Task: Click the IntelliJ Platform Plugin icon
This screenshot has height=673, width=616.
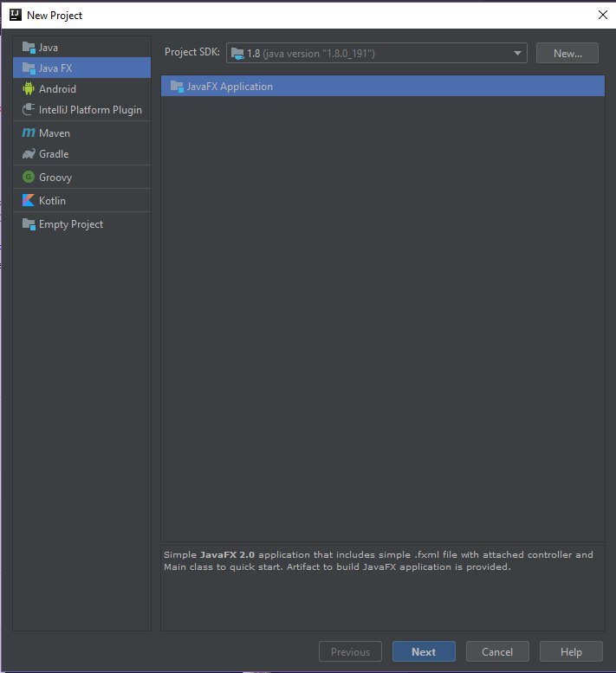Action: [x=29, y=109]
